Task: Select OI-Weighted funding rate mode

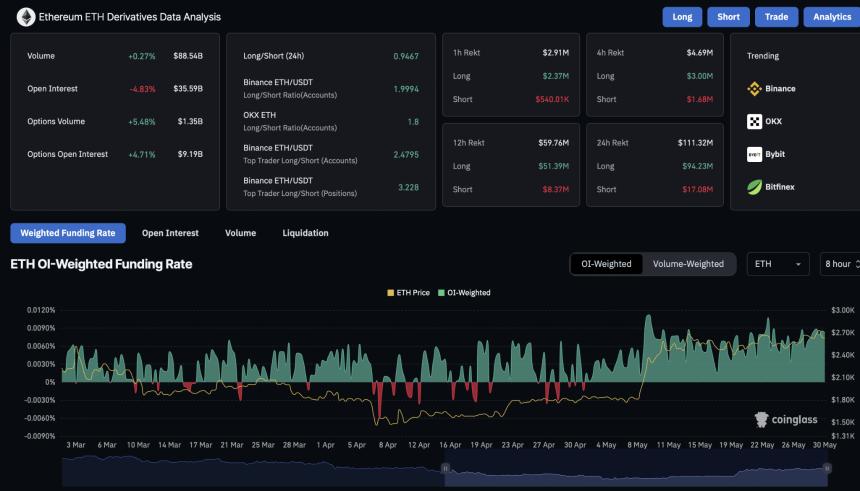Action: pyautogui.click(x=606, y=264)
